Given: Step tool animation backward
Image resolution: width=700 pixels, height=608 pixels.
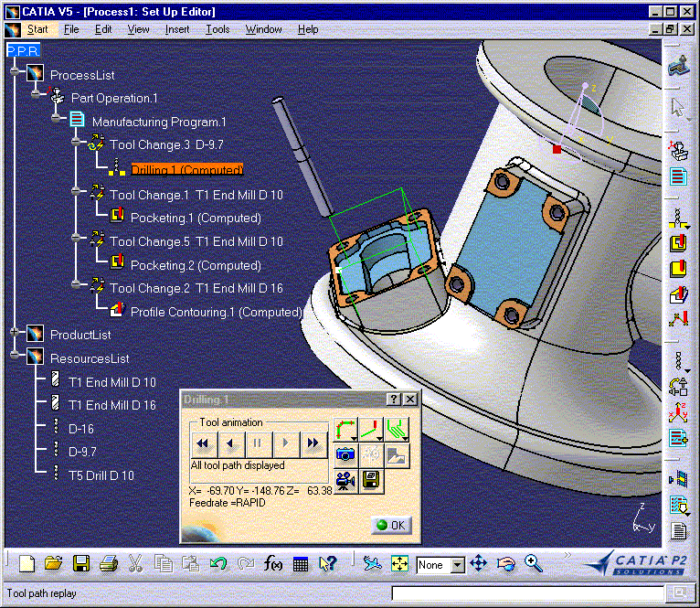Looking at the screenshot, I should point(231,443).
